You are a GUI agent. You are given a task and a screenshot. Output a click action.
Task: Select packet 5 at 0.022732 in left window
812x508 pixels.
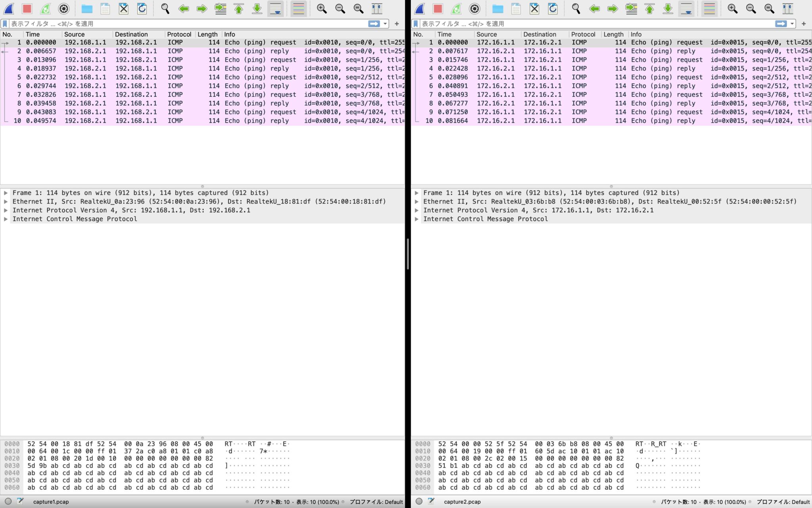(202, 77)
